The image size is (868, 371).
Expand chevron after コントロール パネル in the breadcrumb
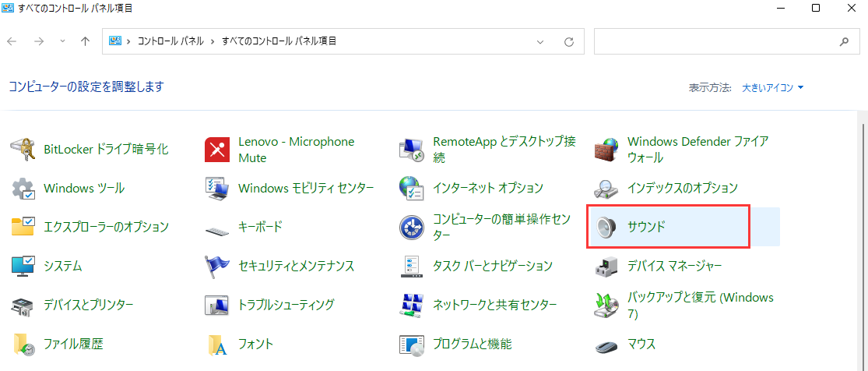pyautogui.click(x=213, y=41)
